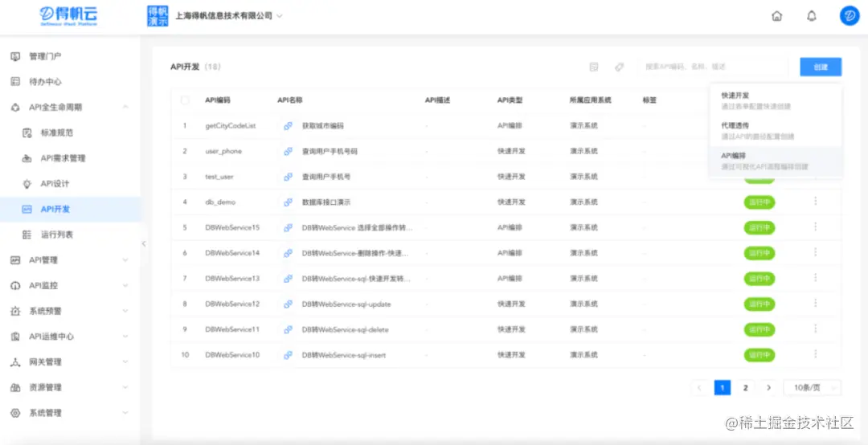The image size is (868, 445).
Task: Click the tag icon beside search
Action: [620, 67]
